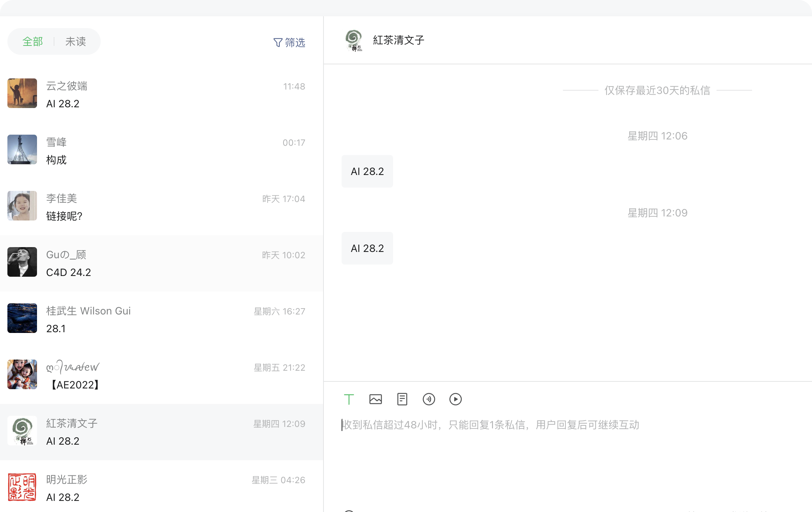This screenshot has width=812, height=512.
Task: Click 明光正影's red seal avatar
Action: (x=22, y=487)
